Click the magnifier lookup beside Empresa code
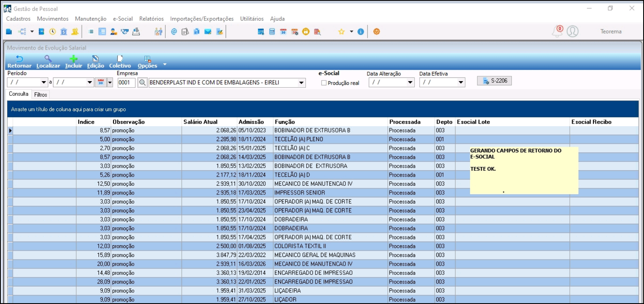This screenshot has height=304, width=644. [x=143, y=82]
